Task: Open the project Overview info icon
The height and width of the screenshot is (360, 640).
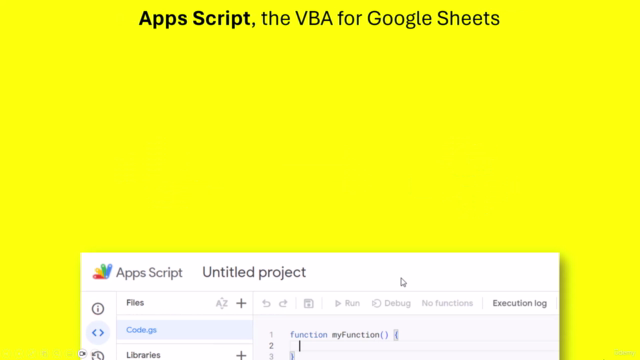Action: tap(98, 309)
